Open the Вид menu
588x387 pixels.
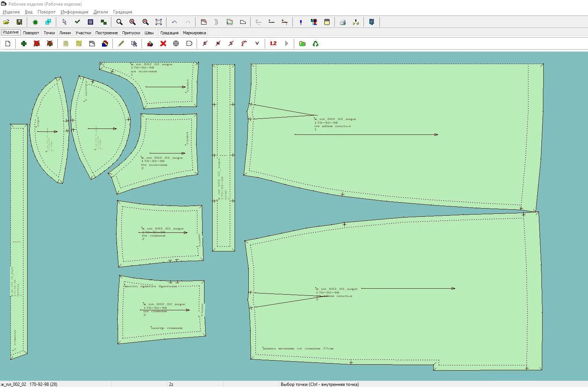coord(29,12)
